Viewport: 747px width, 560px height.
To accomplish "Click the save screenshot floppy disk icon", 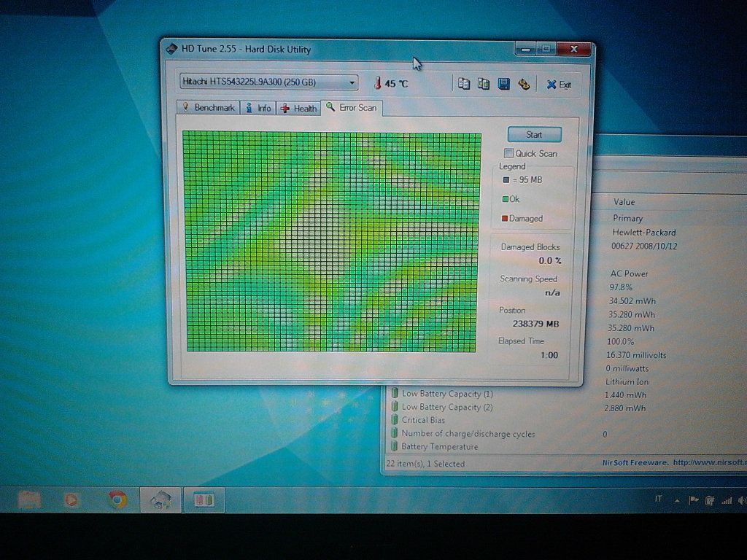I will [503, 84].
